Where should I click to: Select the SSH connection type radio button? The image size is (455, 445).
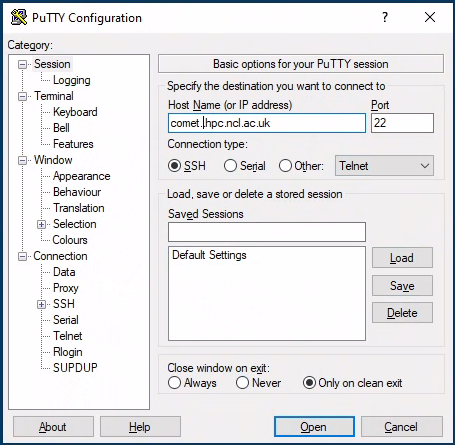point(174,166)
